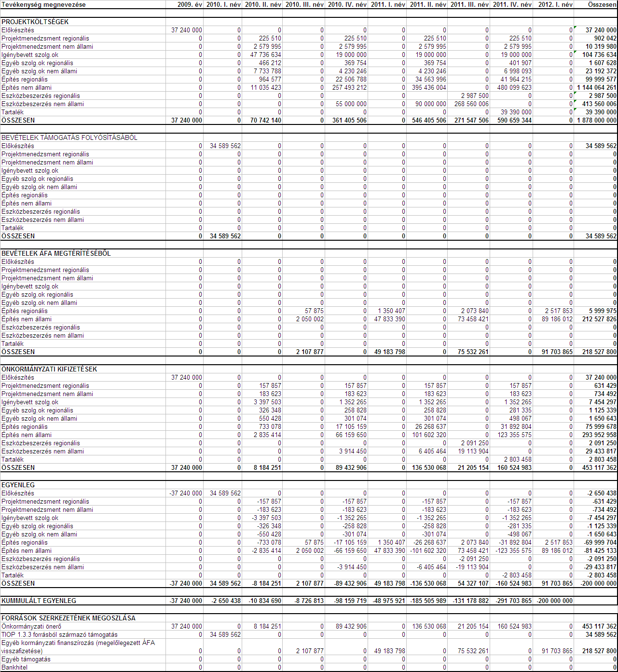The width and height of the screenshot is (618, 672).
Task: Click the 'PROJEKTKÖLTSÉGEK' section heading
Action: click(x=35, y=22)
